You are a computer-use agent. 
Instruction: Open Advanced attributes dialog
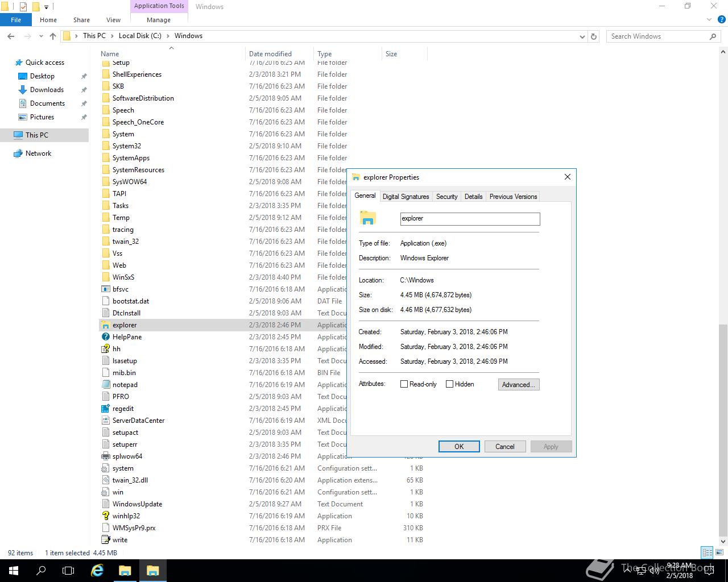coord(518,385)
